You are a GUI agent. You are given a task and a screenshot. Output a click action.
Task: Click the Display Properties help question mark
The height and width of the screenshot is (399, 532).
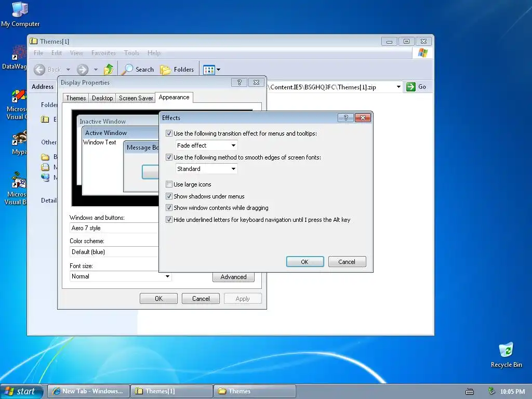pos(239,83)
